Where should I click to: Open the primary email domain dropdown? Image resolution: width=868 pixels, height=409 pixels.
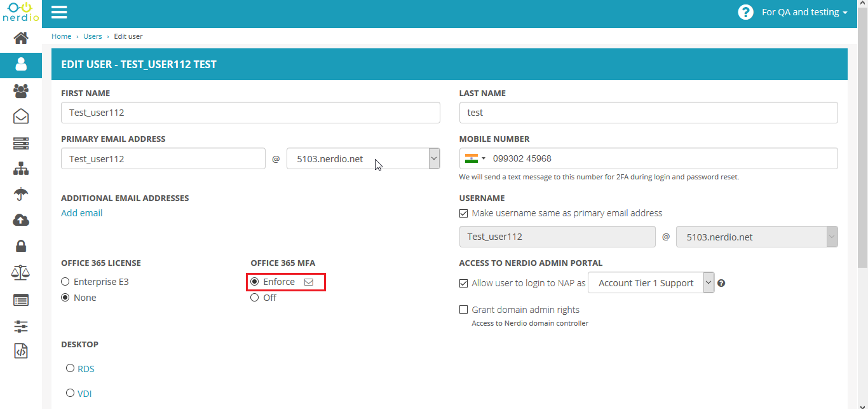coord(363,158)
